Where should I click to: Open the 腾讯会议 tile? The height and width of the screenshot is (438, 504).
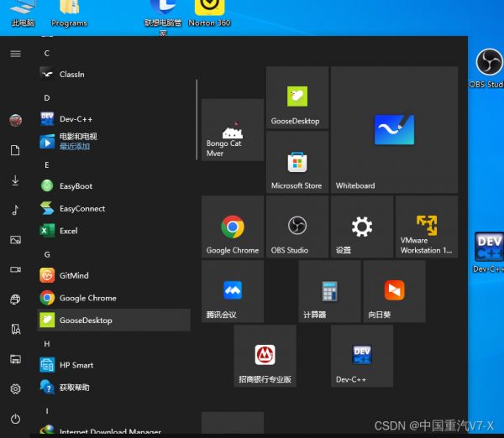[x=233, y=291]
